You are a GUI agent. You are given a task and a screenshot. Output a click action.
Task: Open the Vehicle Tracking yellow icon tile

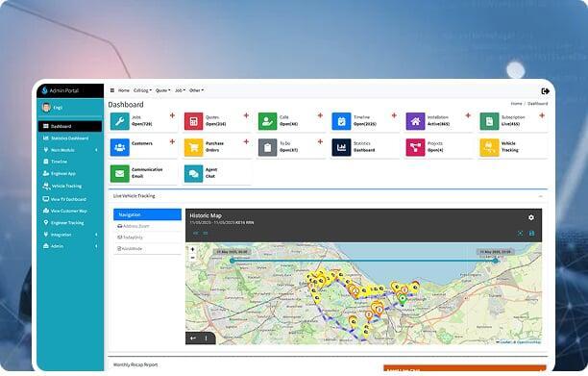coord(489,147)
